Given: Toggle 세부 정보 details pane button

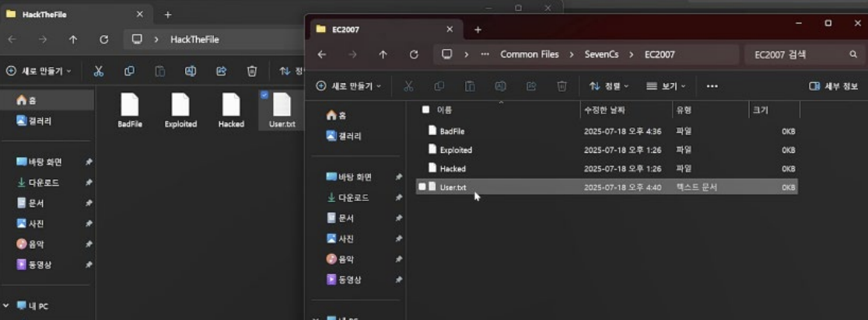Looking at the screenshot, I should click(833, 86).
